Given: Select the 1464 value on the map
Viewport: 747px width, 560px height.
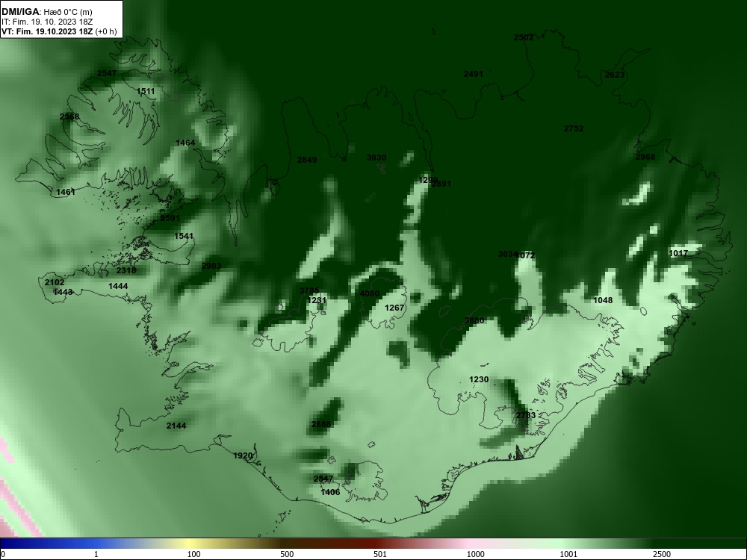Looking at the screenshot, I should tap(185, 143).
